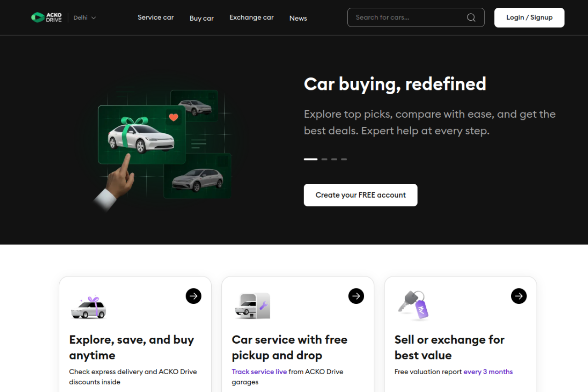Click the ACKO Drive logo

point(46,17)
